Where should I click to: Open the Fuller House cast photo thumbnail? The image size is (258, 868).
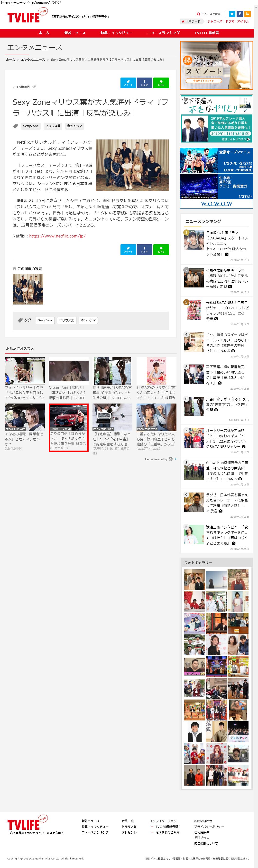(28, 289)
